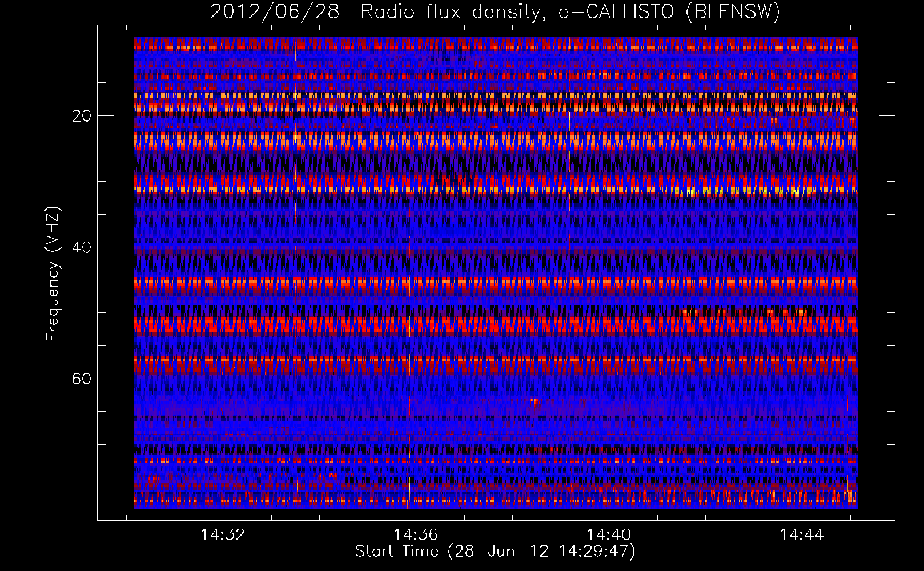
Task: Click the 14:36 time tick label
Action: tap(416, 534)
